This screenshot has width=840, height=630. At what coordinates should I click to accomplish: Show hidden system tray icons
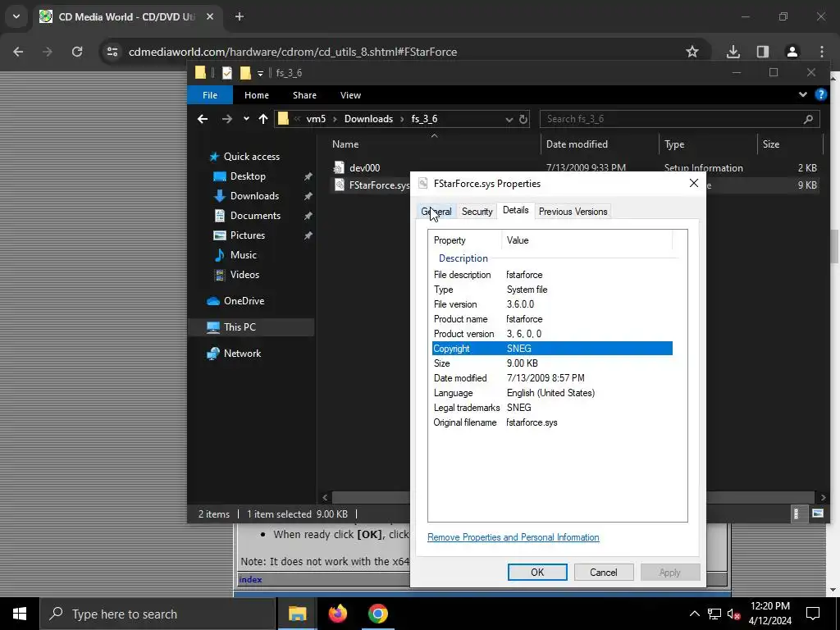point(694,614)
